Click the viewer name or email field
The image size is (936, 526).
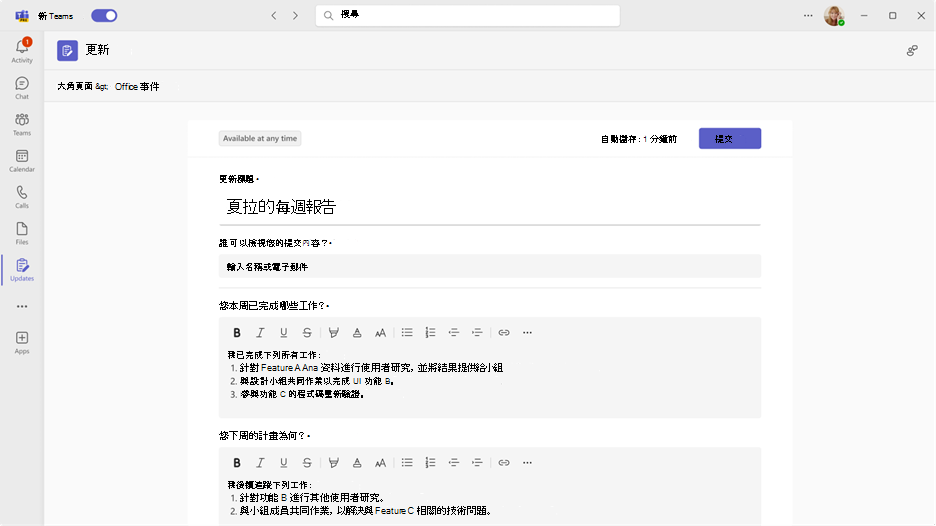[489, 266]
